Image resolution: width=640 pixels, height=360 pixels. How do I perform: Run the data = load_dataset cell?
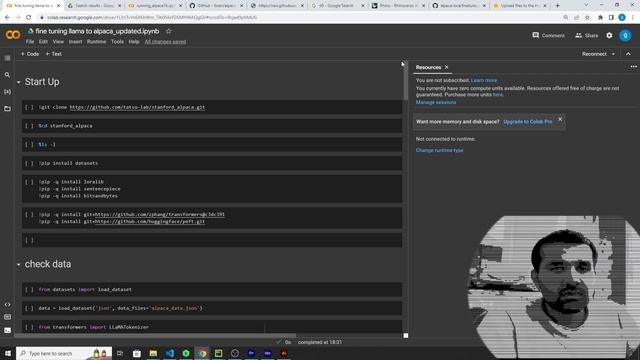tap(29, 309)
